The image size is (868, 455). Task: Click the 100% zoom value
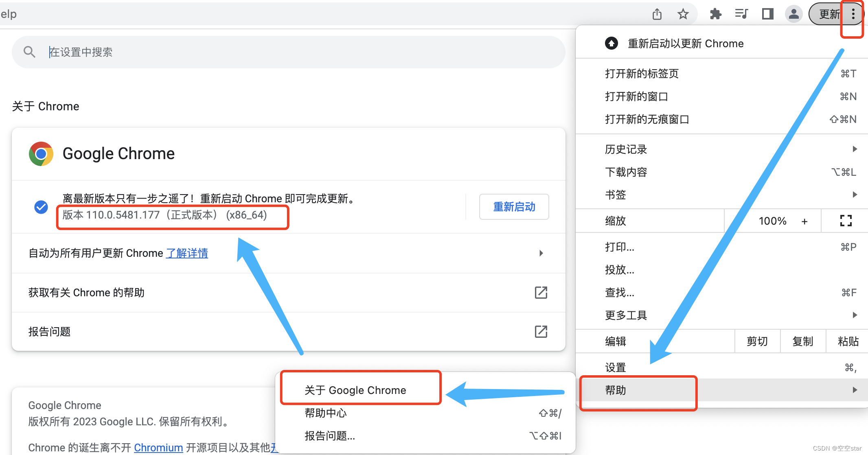pos(772,221)
